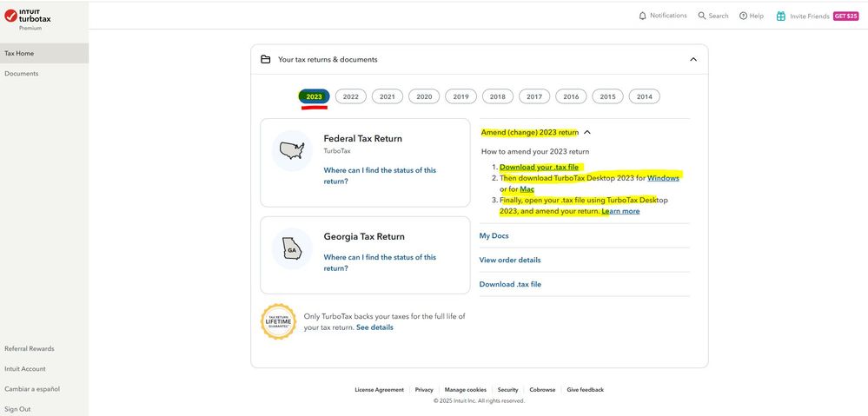Click the Windows download link

[663, 178]
